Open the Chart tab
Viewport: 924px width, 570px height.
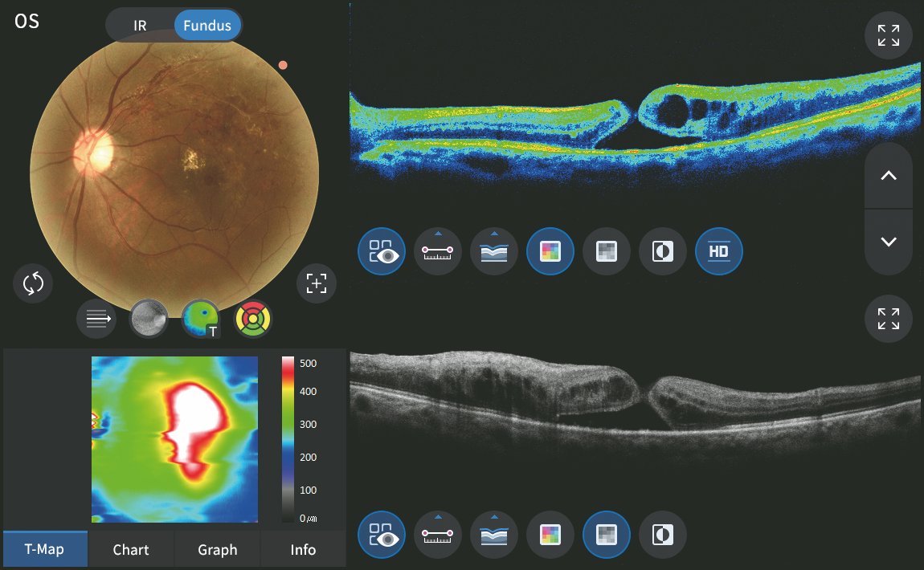(x=131, y=550)
